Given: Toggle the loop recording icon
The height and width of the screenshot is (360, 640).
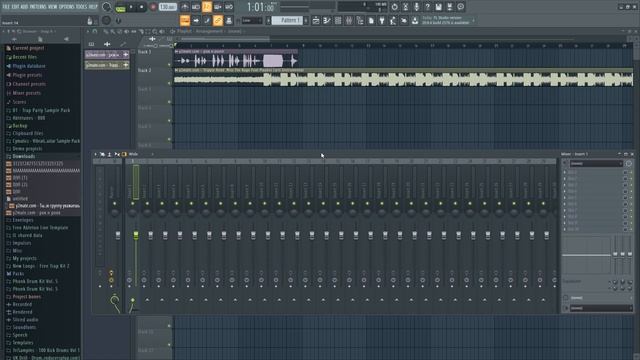Looking at the screenshot, I should [x=229, y=7].
